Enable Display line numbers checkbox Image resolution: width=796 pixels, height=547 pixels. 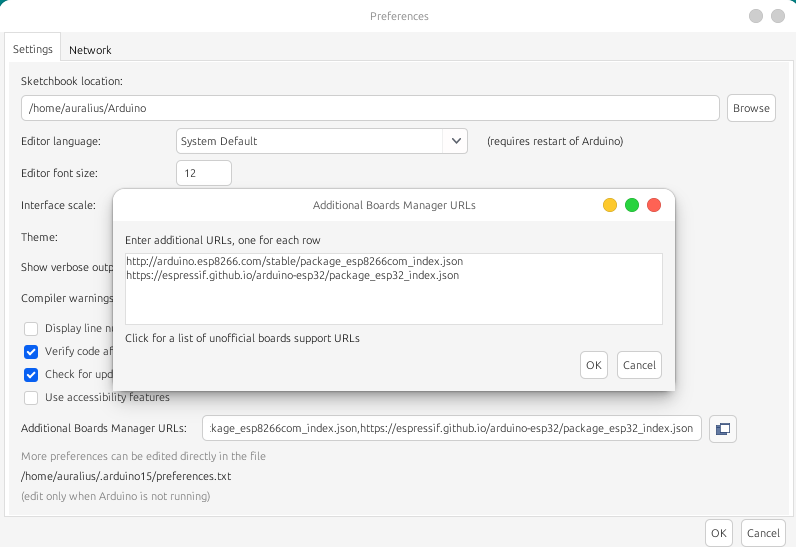coord(32,328)
